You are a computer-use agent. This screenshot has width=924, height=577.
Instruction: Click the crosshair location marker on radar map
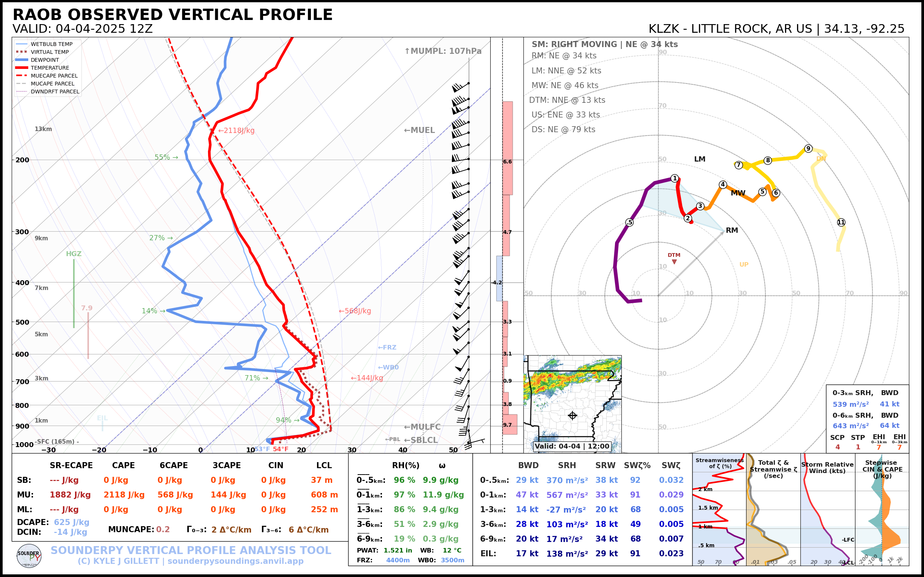(572, 415)
